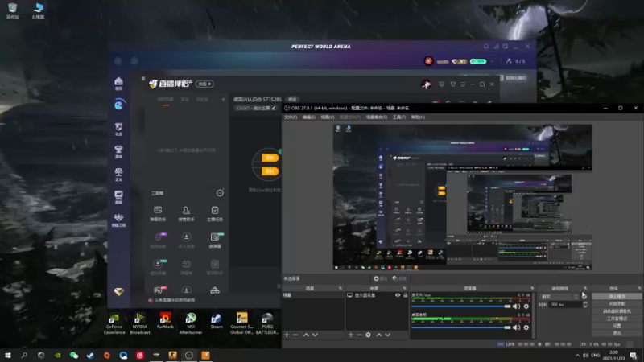Open home icon in Perfect World Arena sidebar

tap(118, 84)
